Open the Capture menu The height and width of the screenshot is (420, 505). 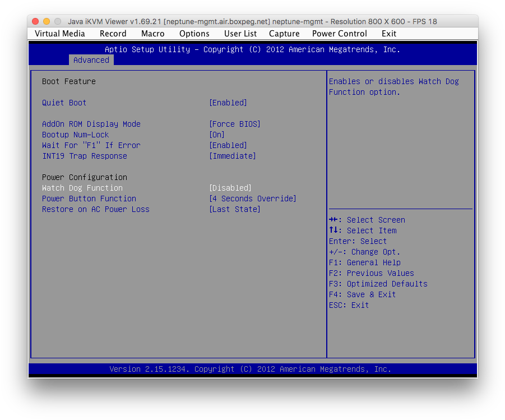pyautogui.click(x=284, y=34)
